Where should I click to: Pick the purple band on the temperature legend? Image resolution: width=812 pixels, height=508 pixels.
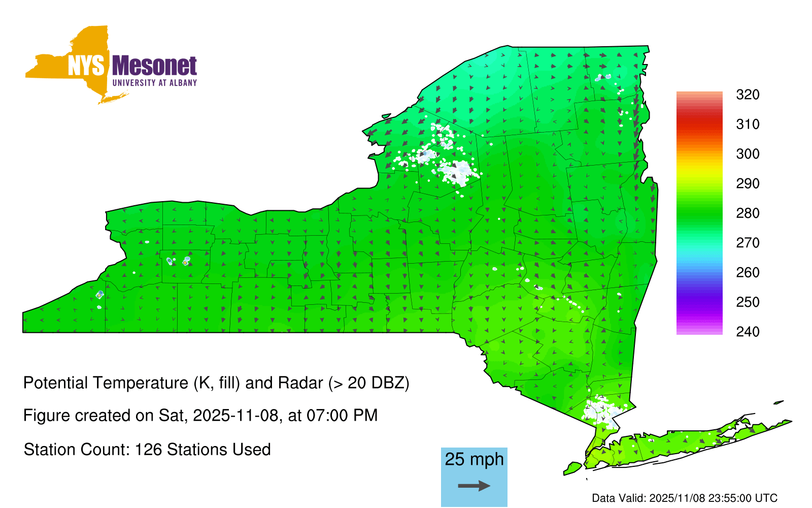699,305
